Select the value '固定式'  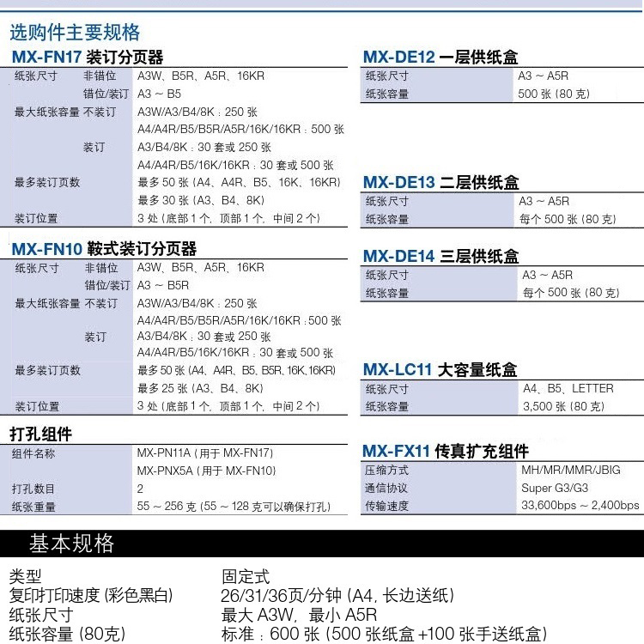pyautogui.click(x=246, y=576)
